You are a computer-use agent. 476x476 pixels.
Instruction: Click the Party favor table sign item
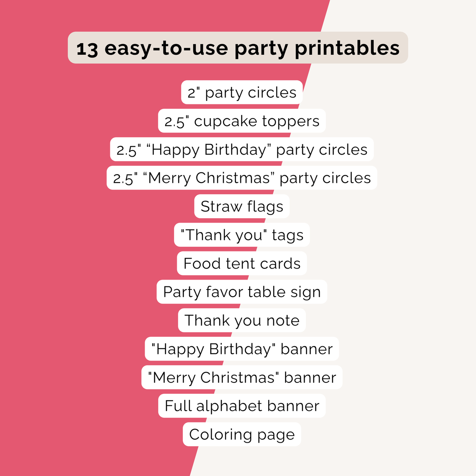point(242,292)
